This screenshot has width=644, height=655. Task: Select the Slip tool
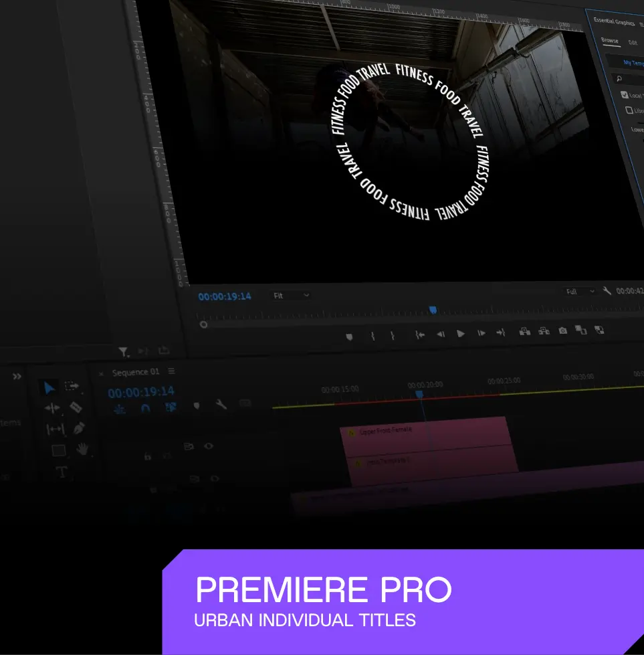coord(55,429)
